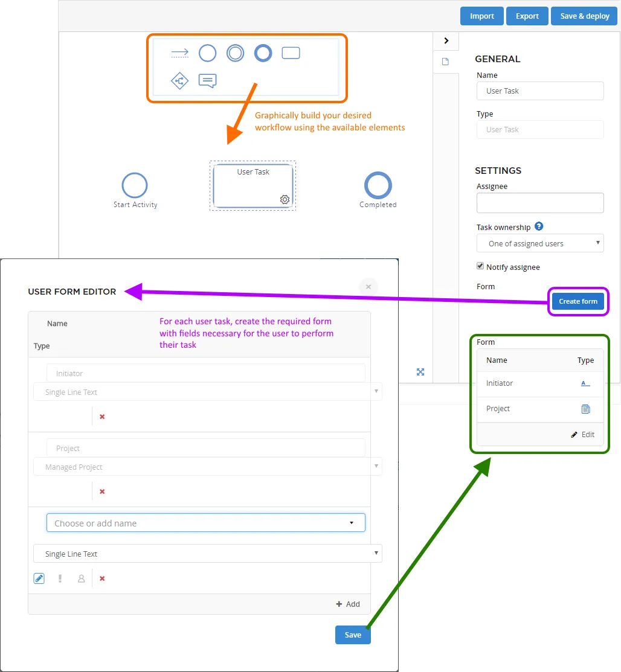Toggle the Notify assignee checkbox

click(x=480, y=266)
